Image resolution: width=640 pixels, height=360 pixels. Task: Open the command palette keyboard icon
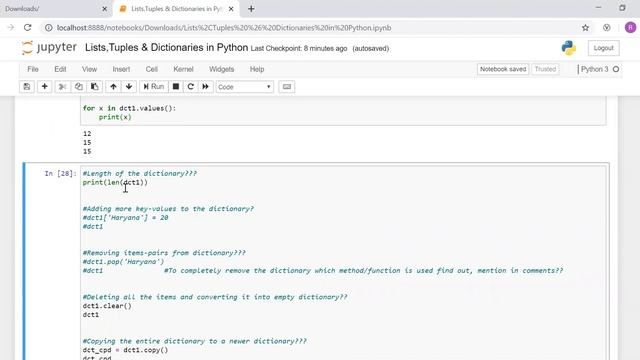[x=287, y=87]
